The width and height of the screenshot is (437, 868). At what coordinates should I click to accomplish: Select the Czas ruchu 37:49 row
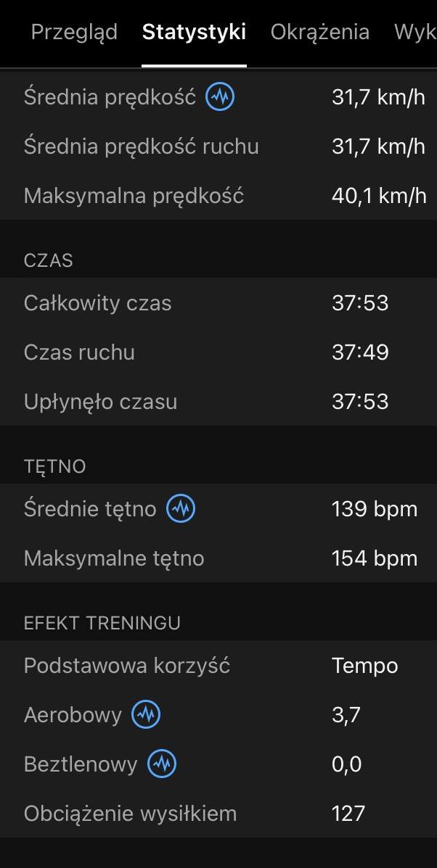(x=218, y=352)
